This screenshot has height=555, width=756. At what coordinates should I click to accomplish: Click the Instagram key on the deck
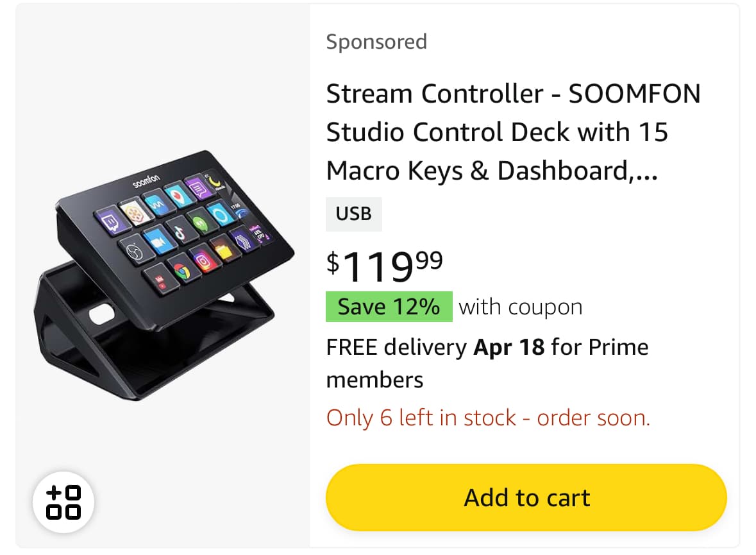coord(205,260)
